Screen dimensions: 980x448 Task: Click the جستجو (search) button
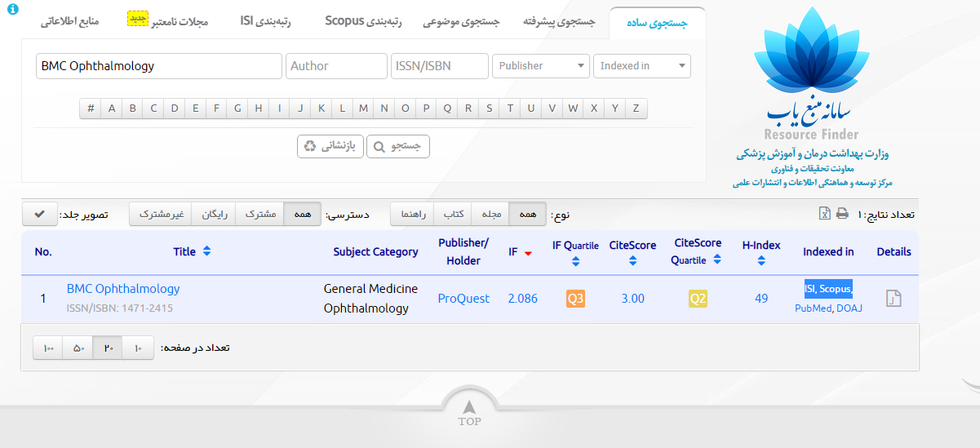(398, 146)
